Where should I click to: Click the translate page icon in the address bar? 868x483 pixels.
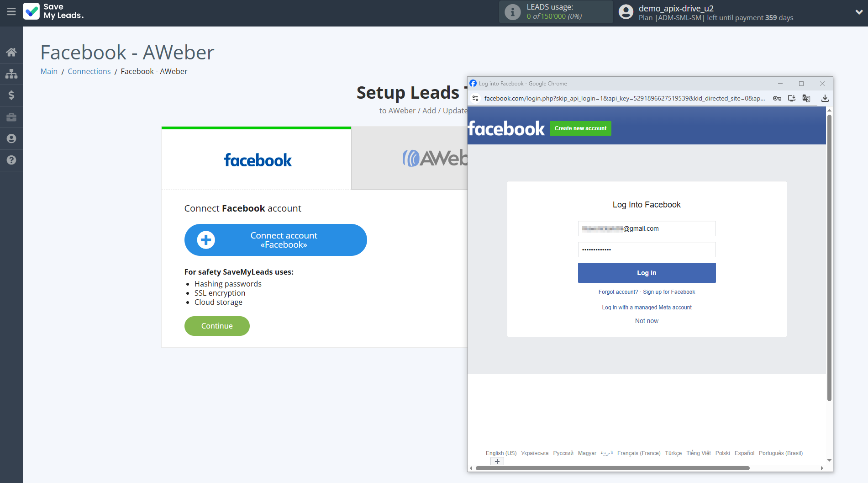[x=806, y=98]
